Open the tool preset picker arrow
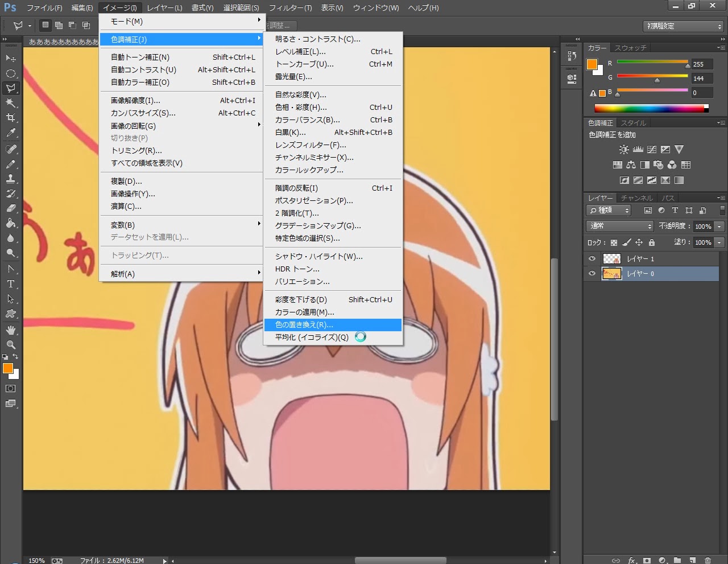 tap(29, 26)
